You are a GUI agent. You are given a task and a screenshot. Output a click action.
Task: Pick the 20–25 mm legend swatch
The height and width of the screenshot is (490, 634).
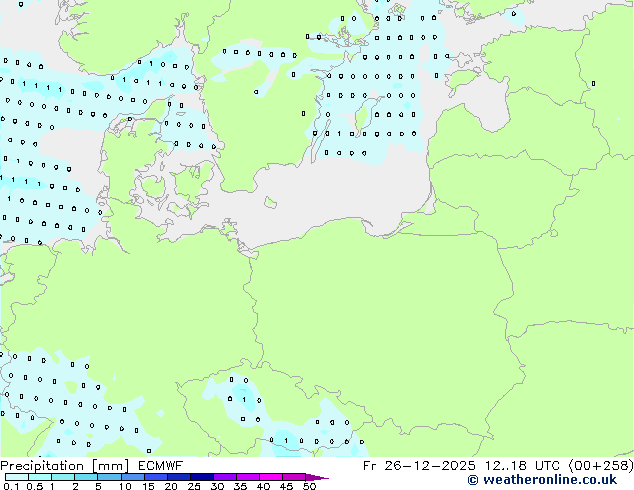pyautogui.click(x=179, y=477)
